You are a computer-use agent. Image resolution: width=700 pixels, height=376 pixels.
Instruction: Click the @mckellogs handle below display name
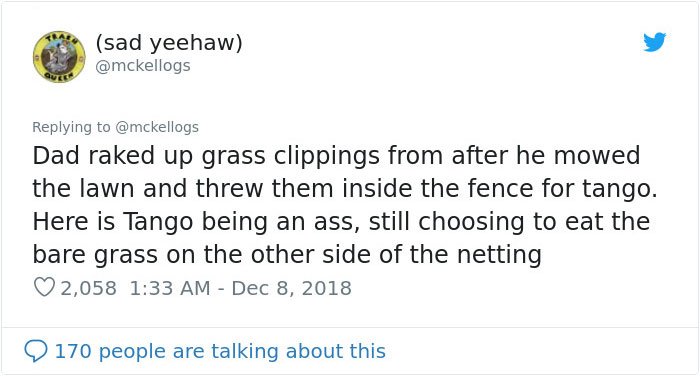[143, 66]
